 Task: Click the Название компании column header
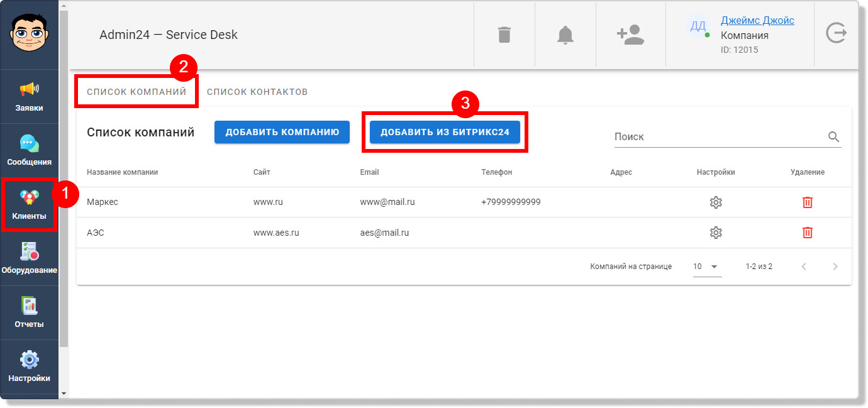[123, 172]
